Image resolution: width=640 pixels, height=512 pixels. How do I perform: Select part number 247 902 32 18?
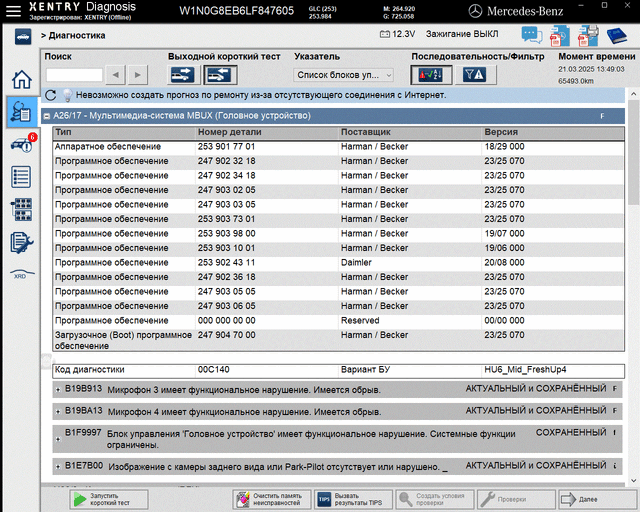pyautogui.click(x=227, y=161)
